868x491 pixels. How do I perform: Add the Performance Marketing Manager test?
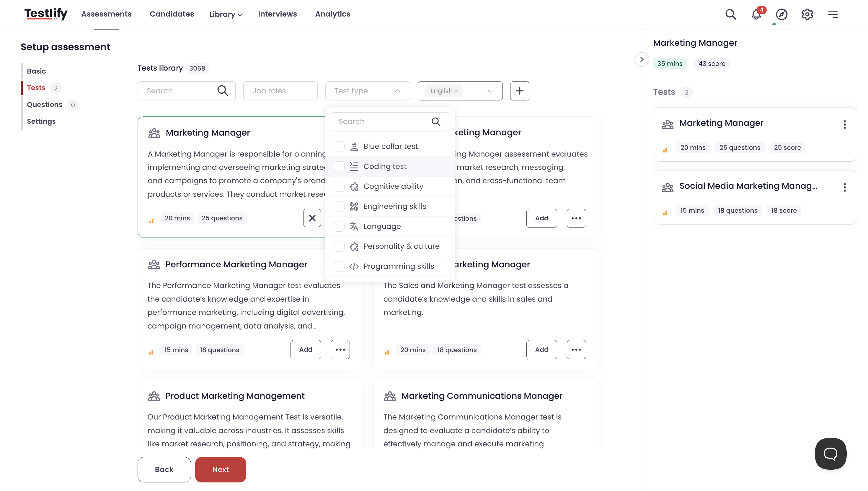click(x=305, y=350)
